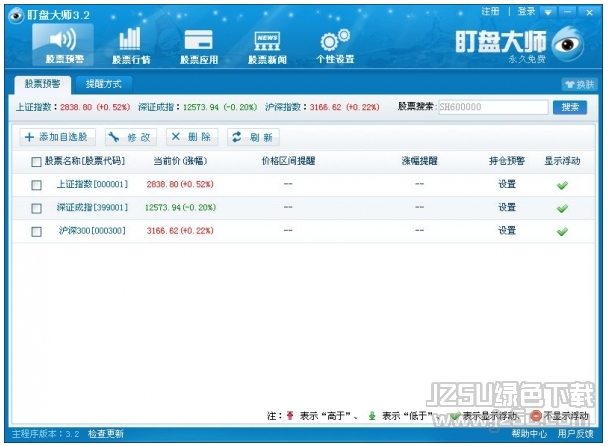Click 设置 for 上证指数 row
Viewport: 608px width, 446px height.
point(507,184)
